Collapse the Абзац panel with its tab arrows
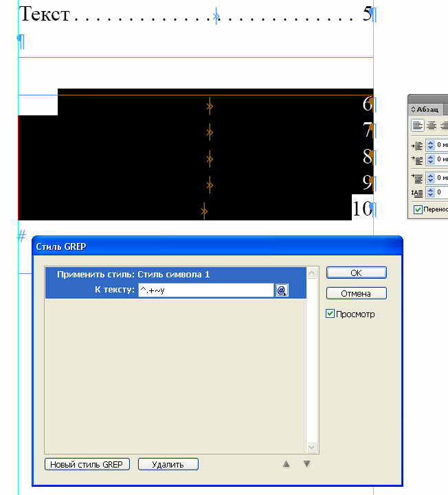Viewport: 448px width, 495px height. click(x=413, y=110)
